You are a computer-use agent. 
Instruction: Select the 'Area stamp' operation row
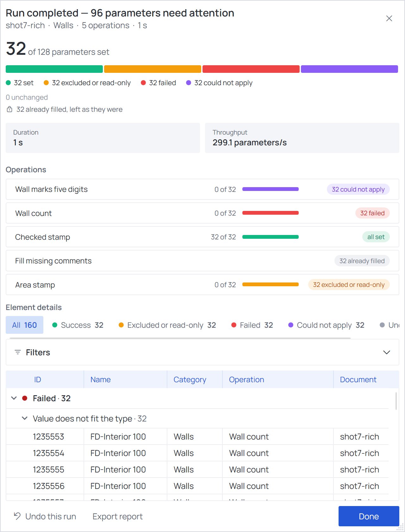tap(202, 285)
